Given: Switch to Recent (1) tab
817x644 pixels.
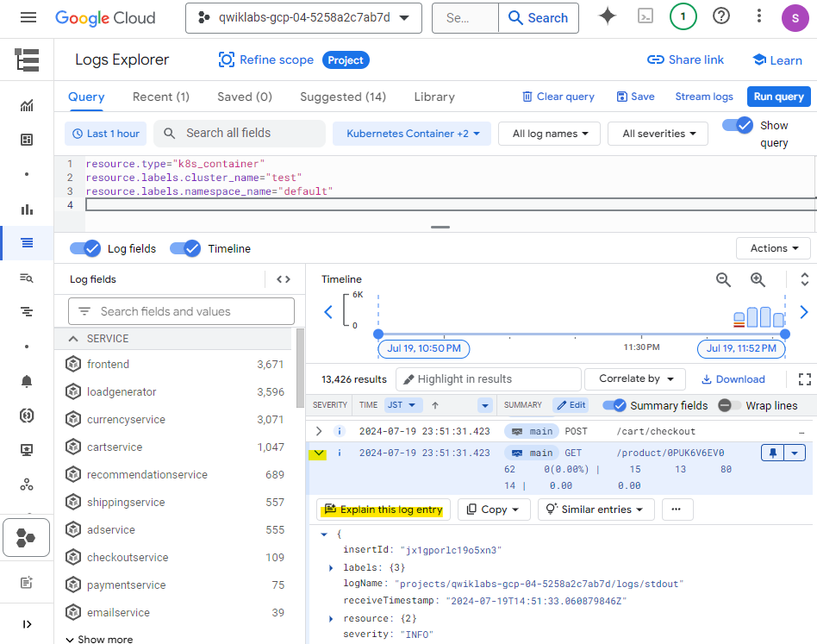Looking at the screenshot, I should click(161, 97).
